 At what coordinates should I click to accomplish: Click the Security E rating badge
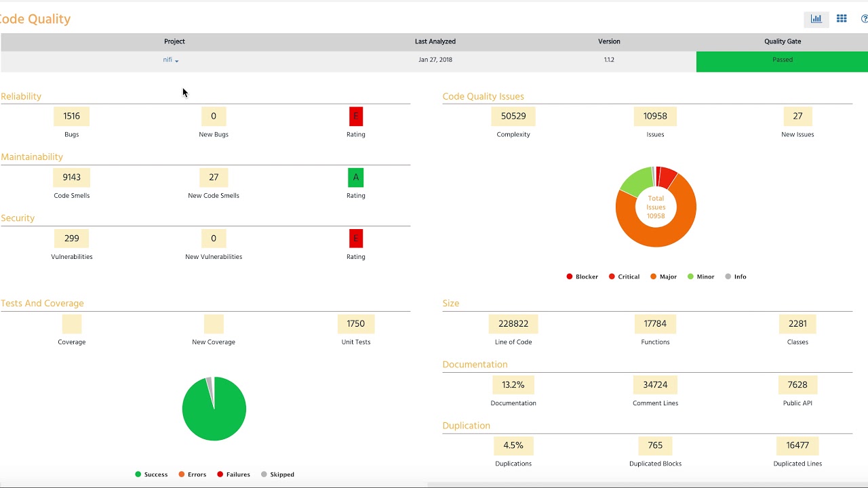[356, 239]
